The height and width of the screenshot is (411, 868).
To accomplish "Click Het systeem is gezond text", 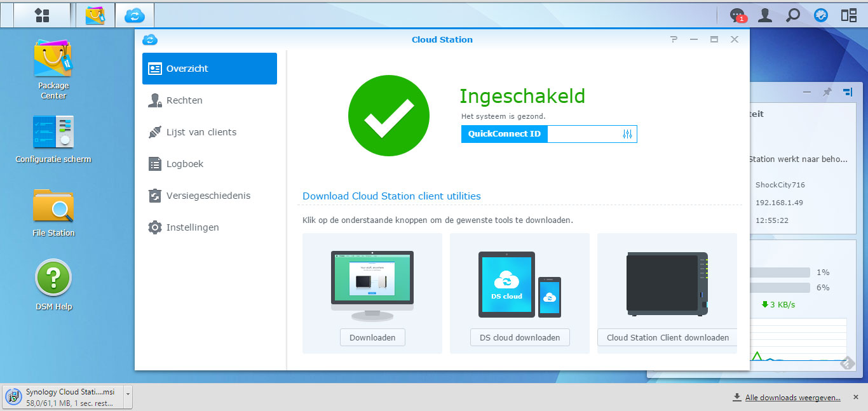I will click(x=503, y=116).
